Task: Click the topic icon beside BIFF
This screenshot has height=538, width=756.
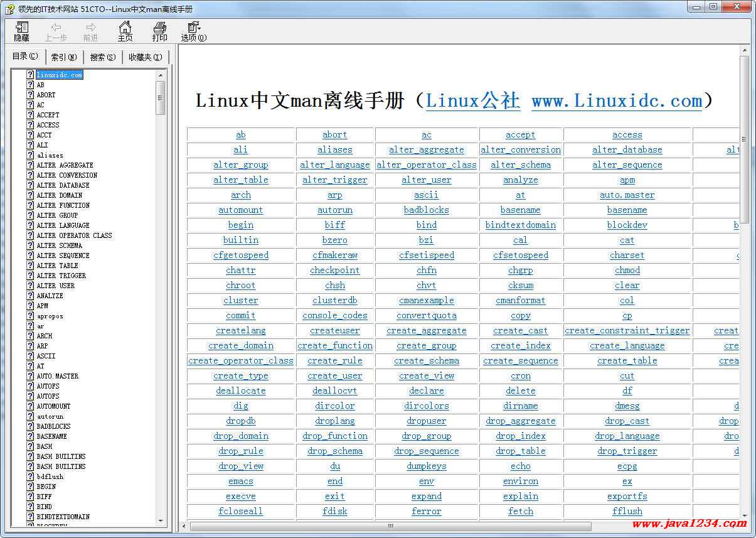Action: 30,497
